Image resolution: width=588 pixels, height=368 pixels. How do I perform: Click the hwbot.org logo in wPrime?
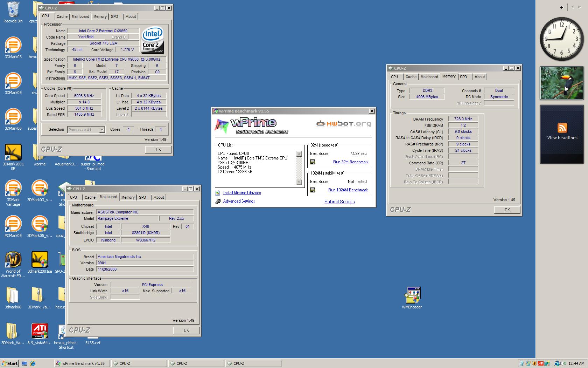[x=343, y=123]
